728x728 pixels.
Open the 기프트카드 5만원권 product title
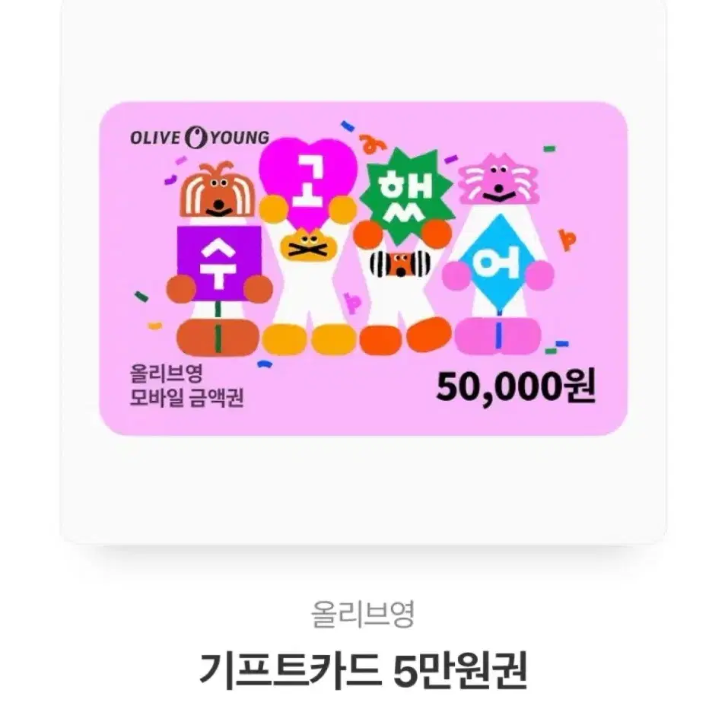point(363,670)
